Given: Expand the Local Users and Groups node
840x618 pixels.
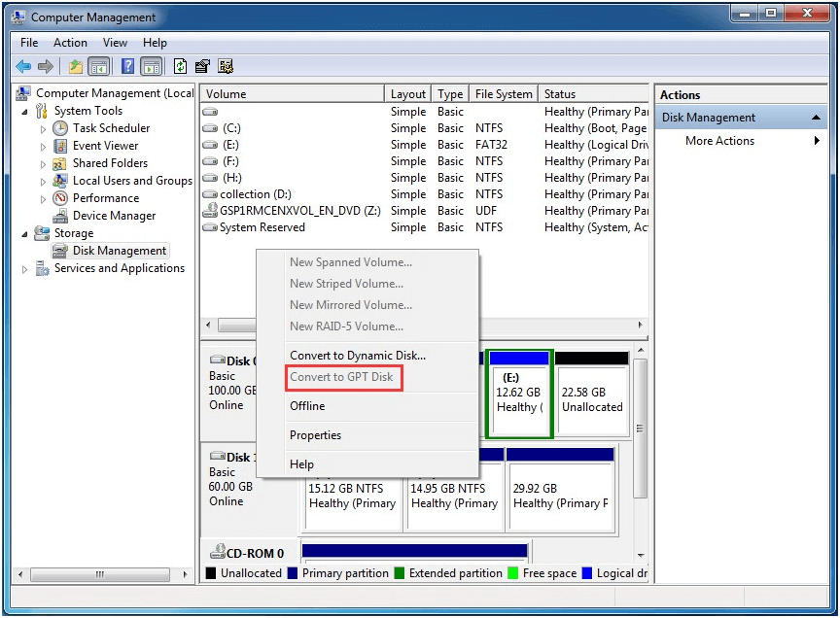Looking at the screenshot, I should pos(43,182).
